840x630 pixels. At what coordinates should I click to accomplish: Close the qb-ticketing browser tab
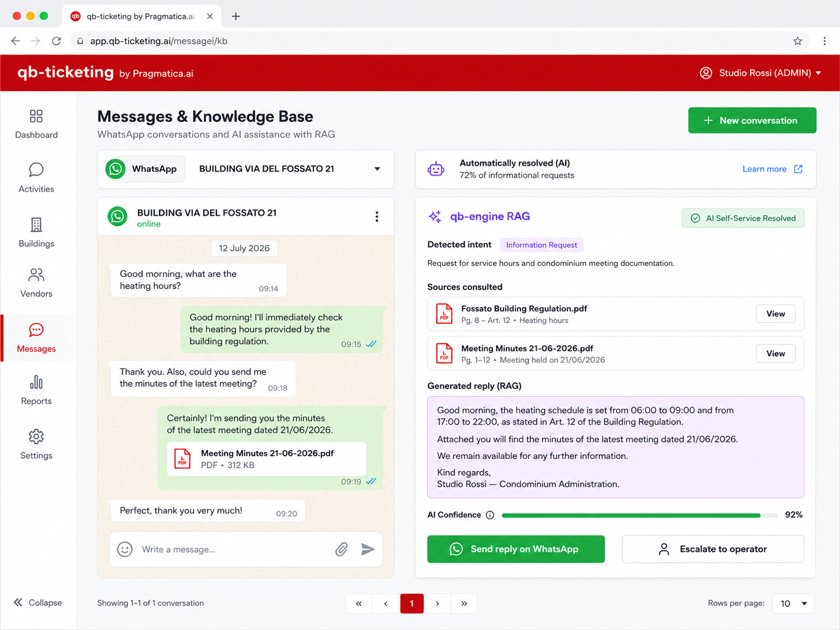(x=210, y=16)
